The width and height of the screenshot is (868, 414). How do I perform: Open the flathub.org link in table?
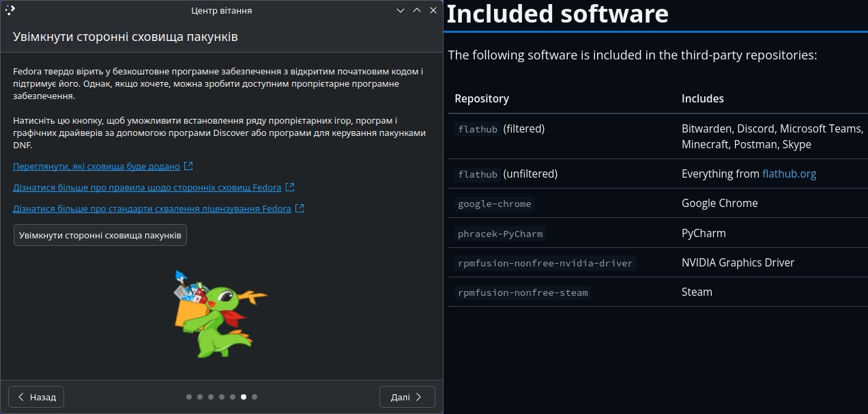[789, 174]
